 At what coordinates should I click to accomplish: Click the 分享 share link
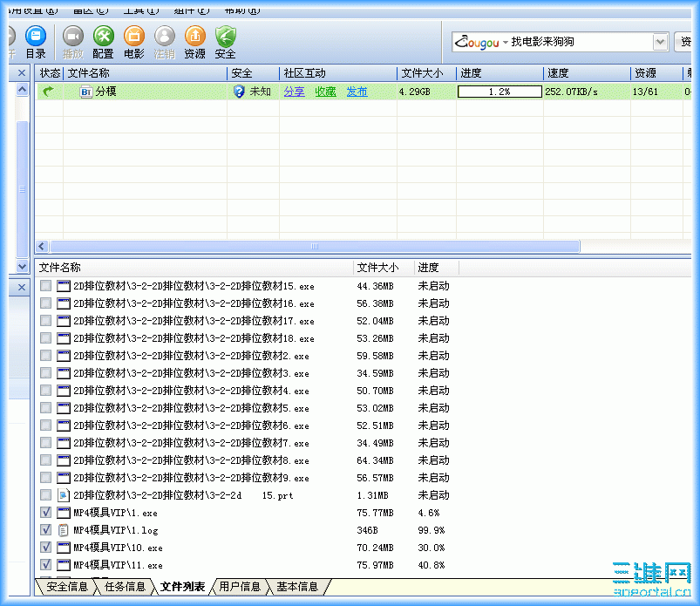(x=294, y=92)
